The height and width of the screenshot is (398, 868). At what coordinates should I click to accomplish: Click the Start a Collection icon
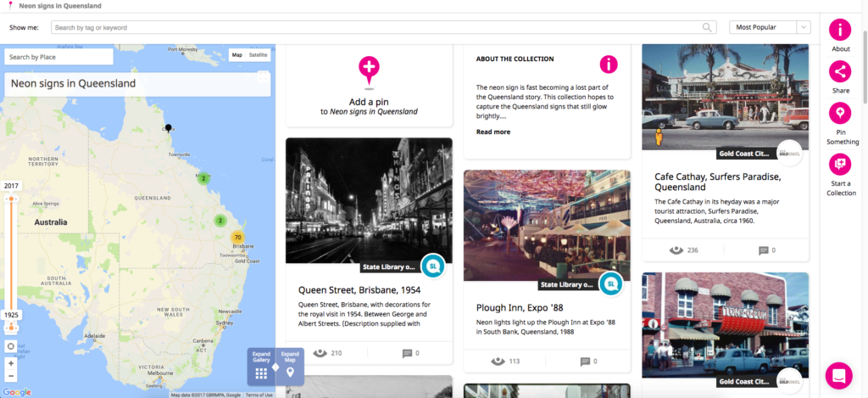(840, 164)
